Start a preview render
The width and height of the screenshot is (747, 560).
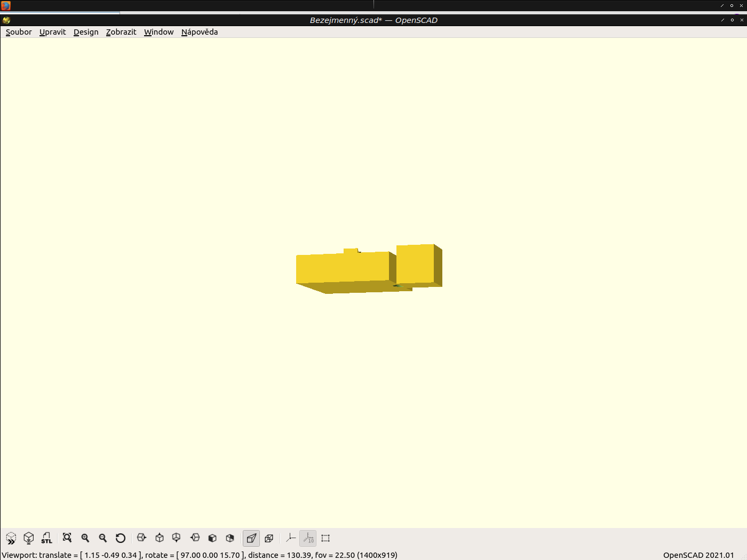pyautogui.click(x=11, y=538)
